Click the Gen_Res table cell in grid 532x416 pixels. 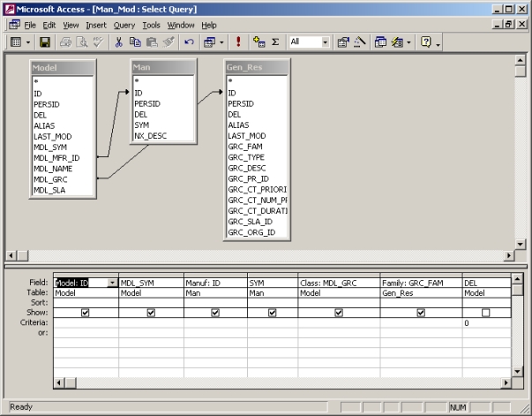[x=421, y=293]
